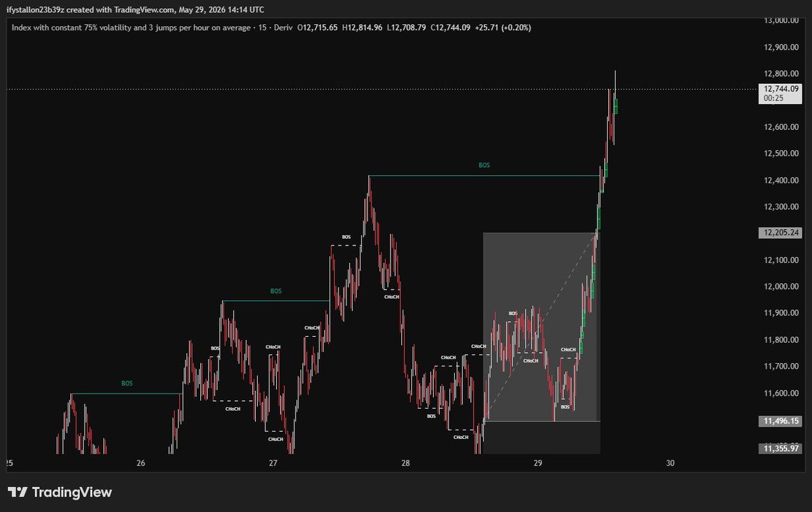The image size is (812, 512).
Task: Select the 12,300.00 price axis label
Action: [782, 207]
